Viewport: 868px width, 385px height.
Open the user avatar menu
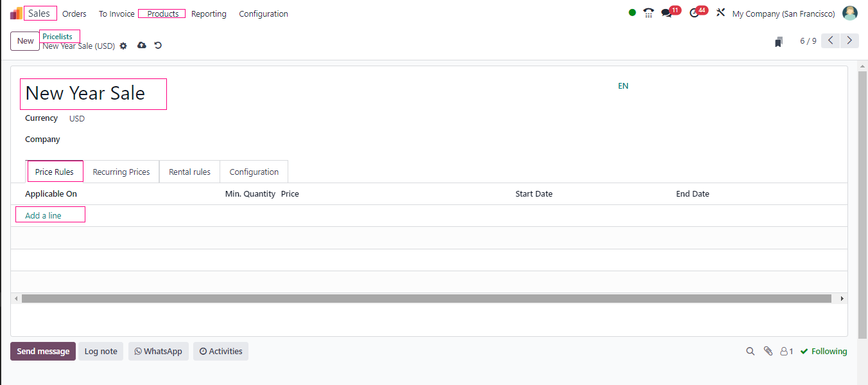pyautogui.click(x=849, y=13)
